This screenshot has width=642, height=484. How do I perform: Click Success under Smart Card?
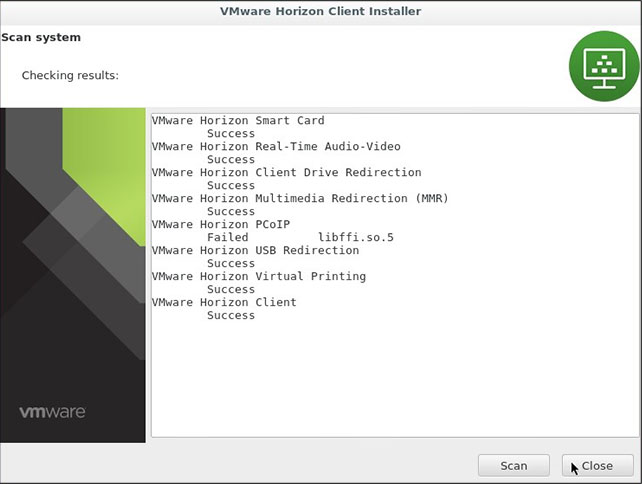point(231,133)
